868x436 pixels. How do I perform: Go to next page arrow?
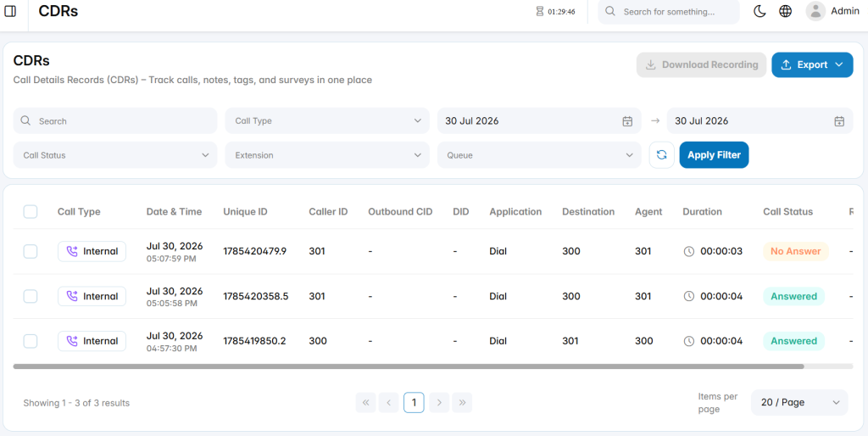coord(439,403)
